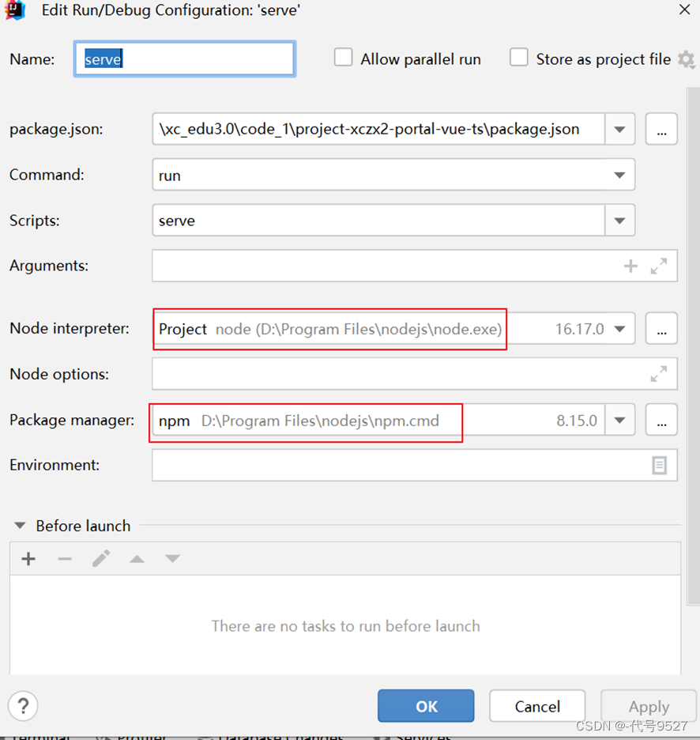Browse for a Node interpreter
700x740 pixels.
(x=661, y=329)
